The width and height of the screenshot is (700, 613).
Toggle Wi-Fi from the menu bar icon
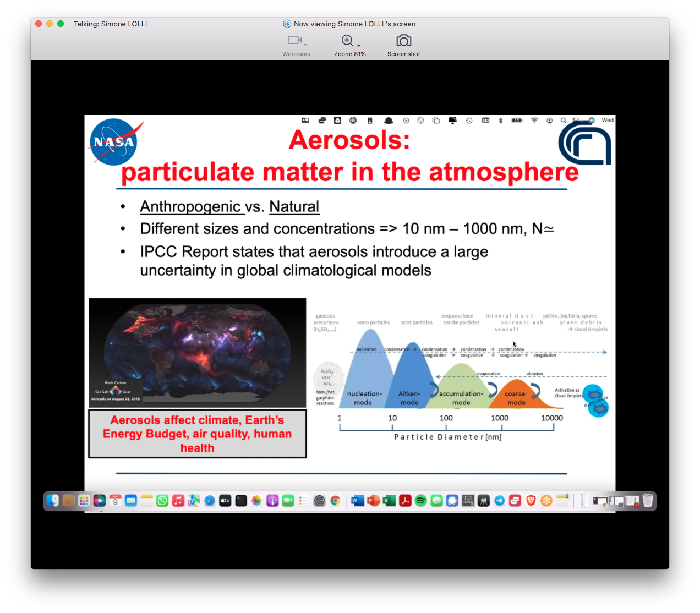coord(534,120)
